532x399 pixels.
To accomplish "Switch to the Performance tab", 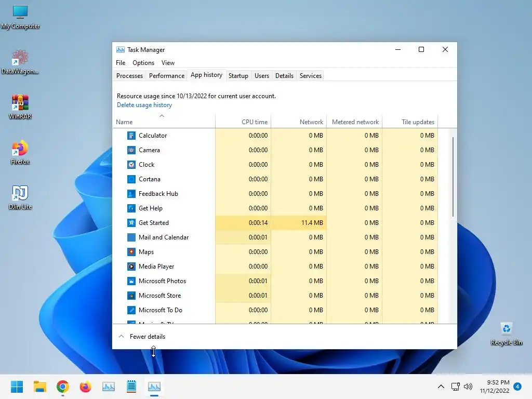I will click(167, 76).
